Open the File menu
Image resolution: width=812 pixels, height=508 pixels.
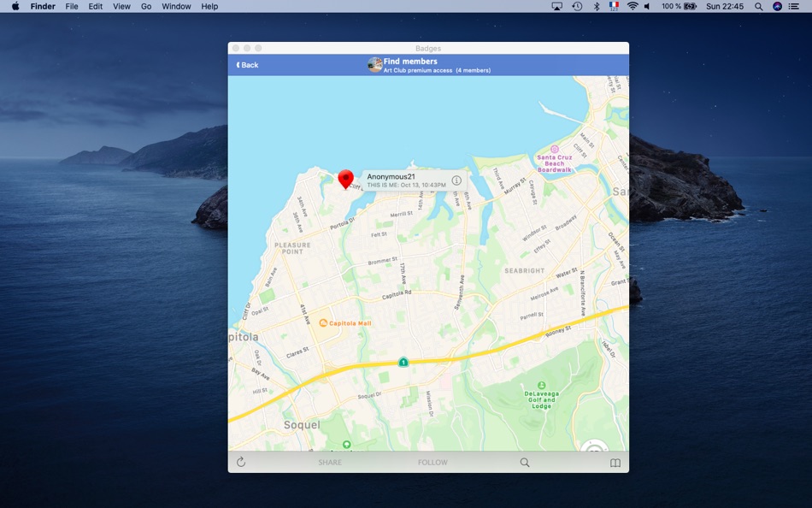coord(72,6)
